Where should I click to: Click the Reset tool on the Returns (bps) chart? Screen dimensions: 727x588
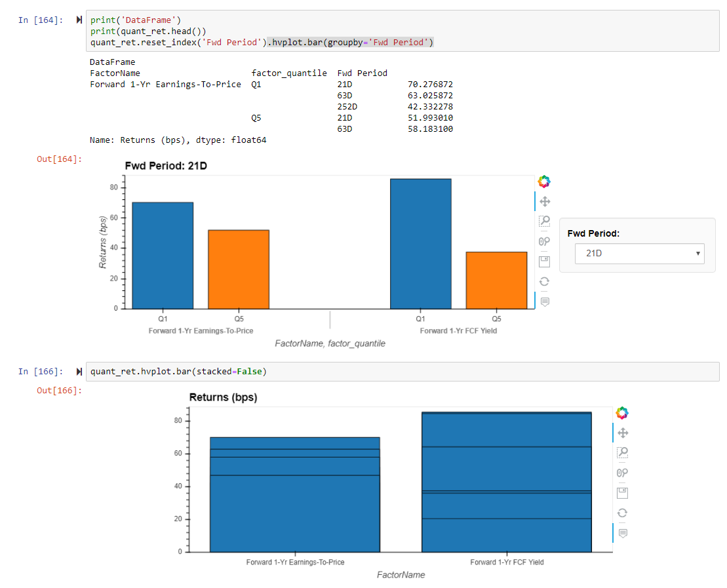(x=623, y=513)
